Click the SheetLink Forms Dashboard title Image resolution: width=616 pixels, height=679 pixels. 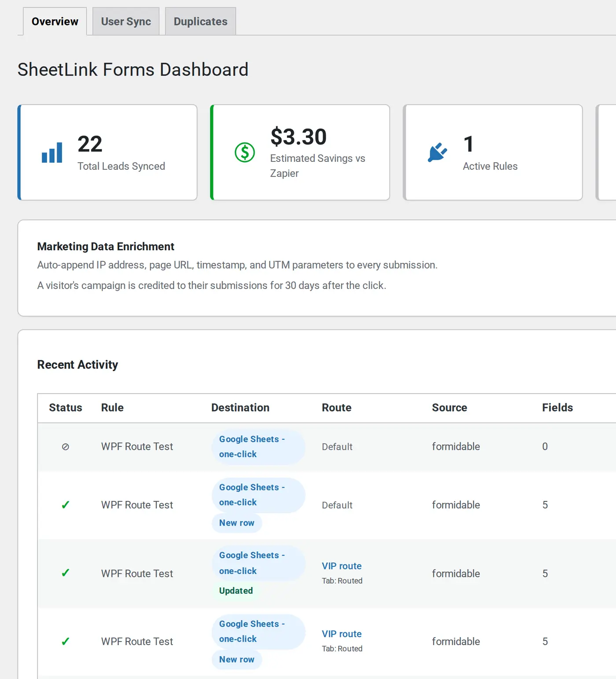coord(133,69)
